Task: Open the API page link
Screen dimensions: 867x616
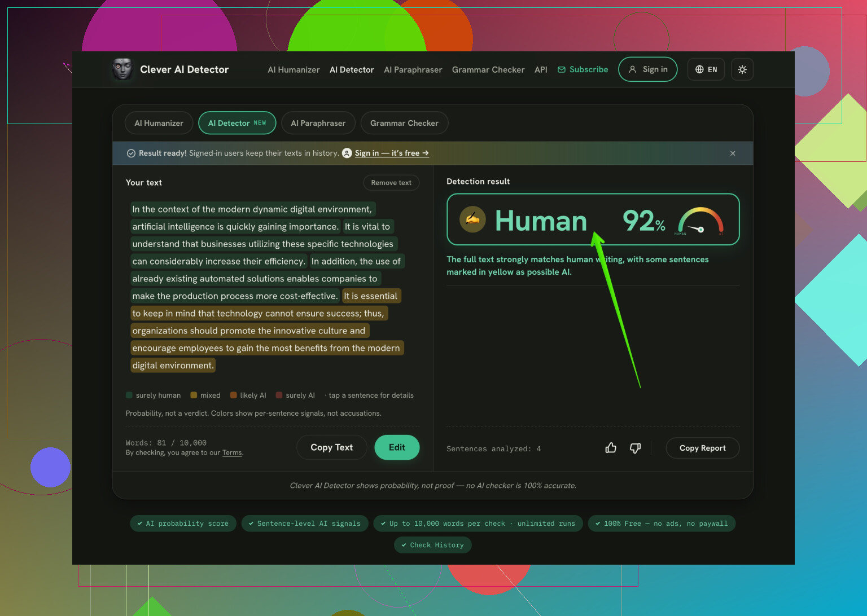Action: (541, 70)
